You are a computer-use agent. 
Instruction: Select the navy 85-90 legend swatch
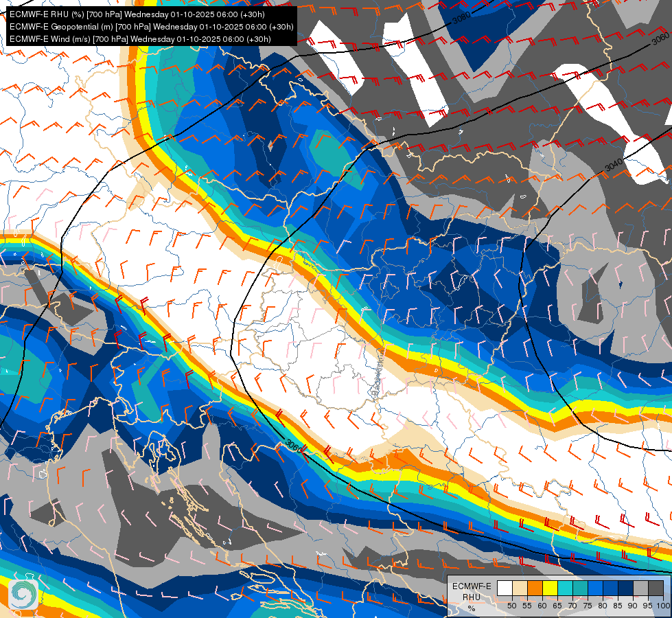(x=626, y=588)
